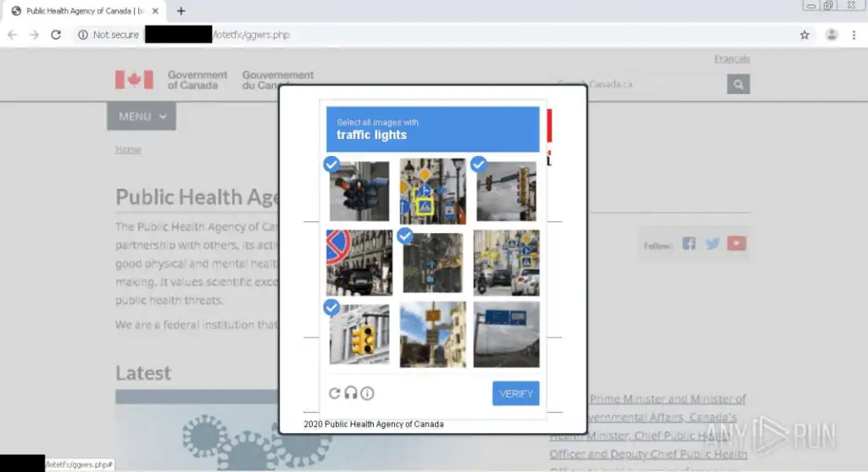
Task: Deselect the bottom-left tile with yellow traffic light
Action: click(x=359, y=334)
